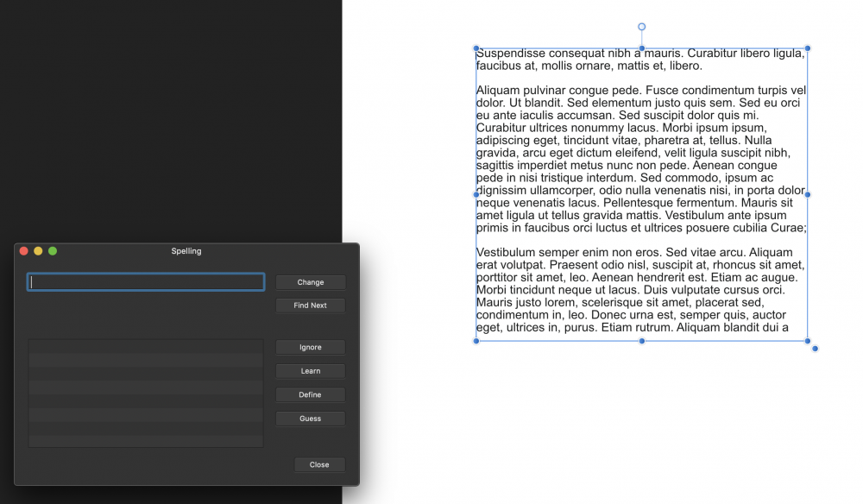Viewport: 863px width, 504px height.
Task: Click the Spelling window title bar
Action: pos(186,251)
